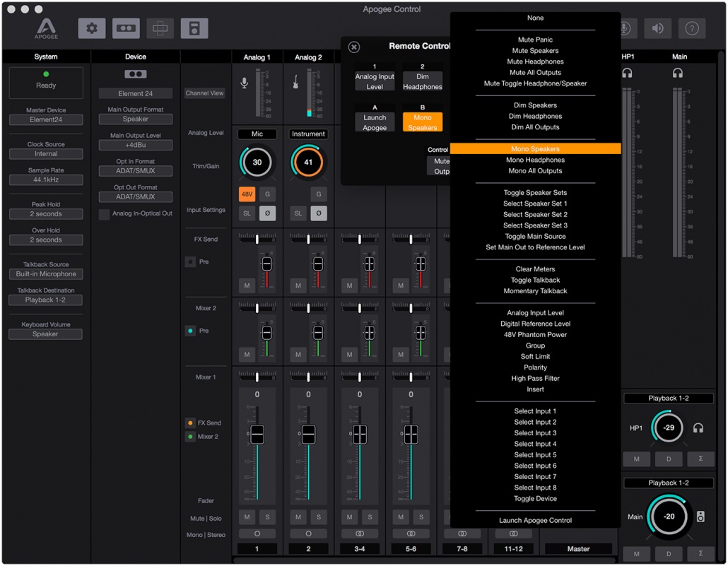728x566 pixels.
Task: Click the headphone icon beside HP1 knob
Action: (698, 428)
